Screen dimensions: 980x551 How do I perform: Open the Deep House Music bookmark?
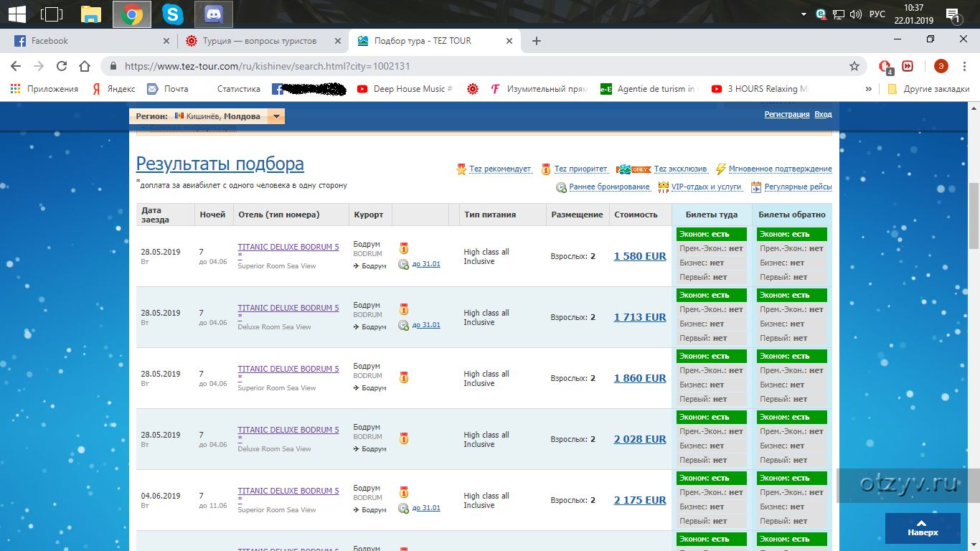pos(404,89)
